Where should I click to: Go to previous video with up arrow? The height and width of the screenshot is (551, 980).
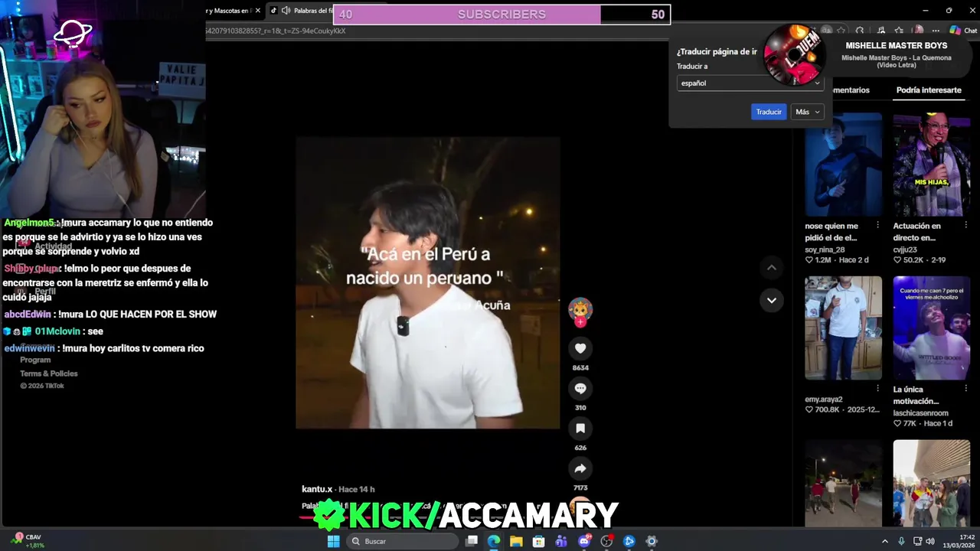point(772,268)
